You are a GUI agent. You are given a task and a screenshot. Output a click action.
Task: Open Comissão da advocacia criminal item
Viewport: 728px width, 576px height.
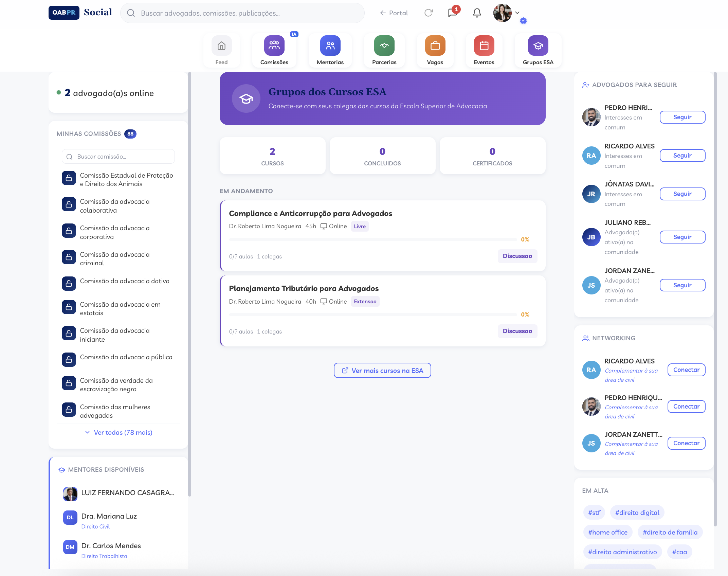(115, 259)
